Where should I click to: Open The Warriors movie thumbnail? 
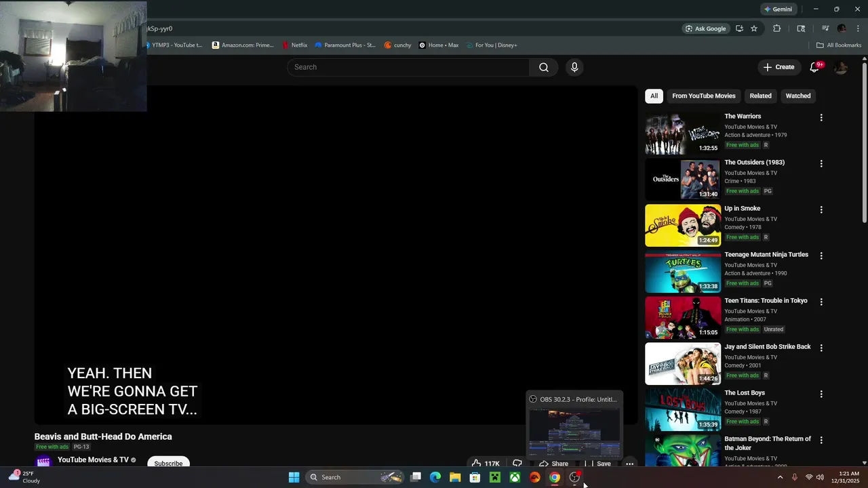(683, 134)
